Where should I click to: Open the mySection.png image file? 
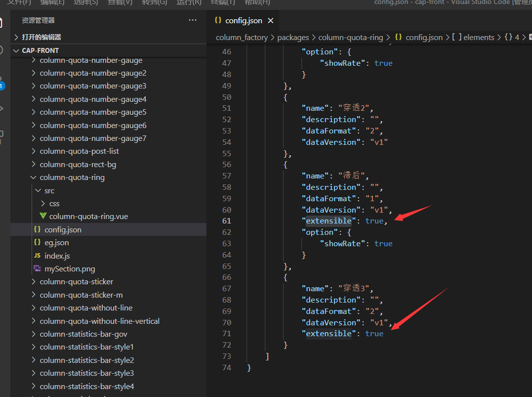(70, 269)
